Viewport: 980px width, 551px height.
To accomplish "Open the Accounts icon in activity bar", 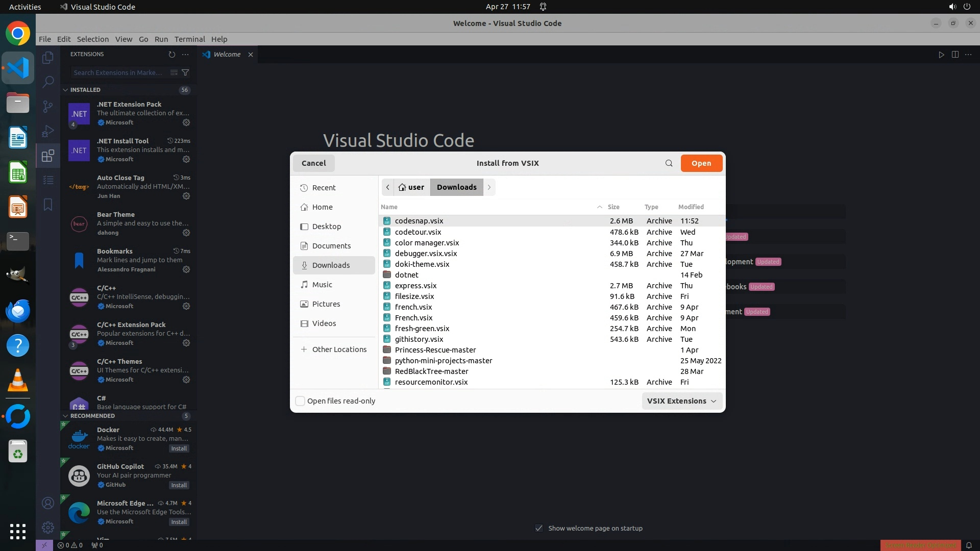I will [x=47, y=503].
